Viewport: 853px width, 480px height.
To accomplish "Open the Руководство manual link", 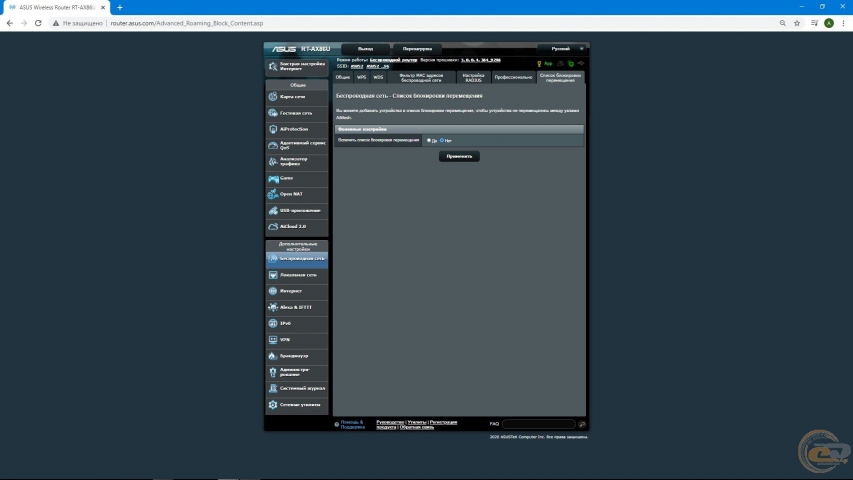I will coord(390,422).
